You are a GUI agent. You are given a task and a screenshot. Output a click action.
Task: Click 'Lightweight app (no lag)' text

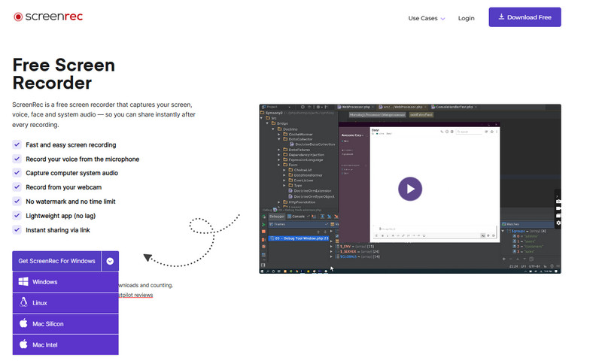[61, 216]
